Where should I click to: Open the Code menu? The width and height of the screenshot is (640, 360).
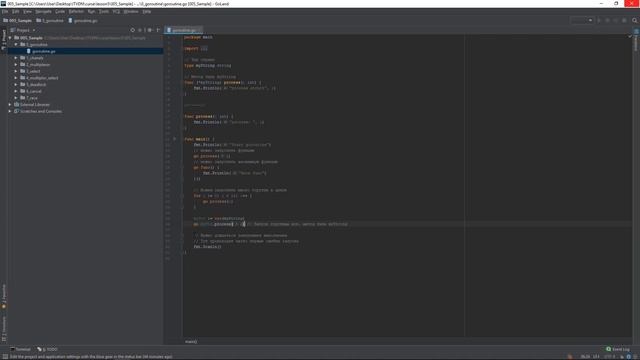[60, 11]
